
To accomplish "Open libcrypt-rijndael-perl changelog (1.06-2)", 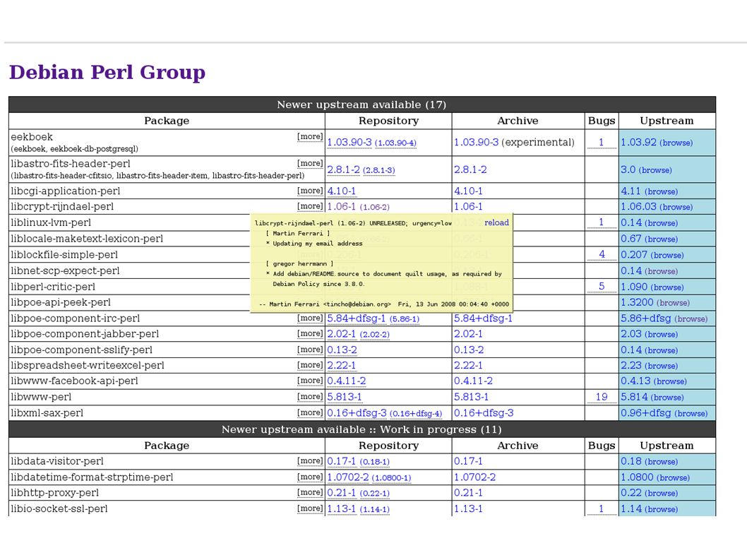I will pyautogui.click(x=374, y=208).
